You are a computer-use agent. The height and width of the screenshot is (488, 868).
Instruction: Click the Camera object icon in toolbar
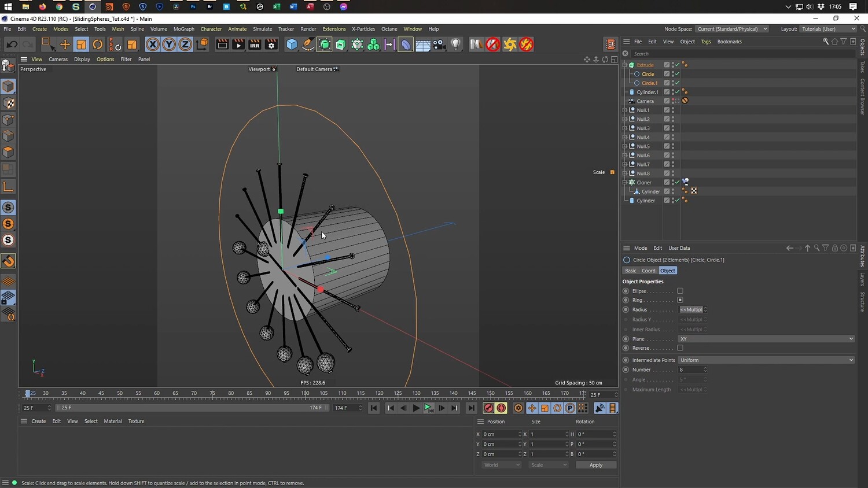click(x=439, y=45)
